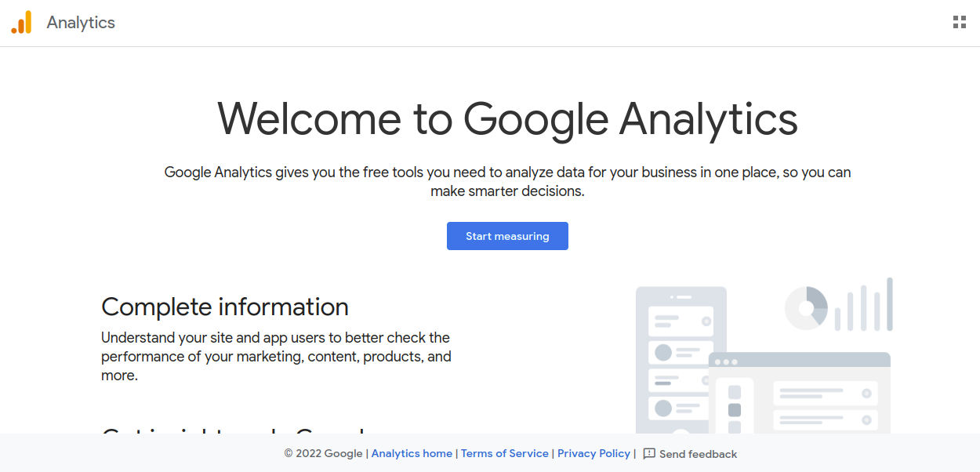Viewport: 980px width, 472px height.
Task: Click the Start measuring button
Action: point(507,236)
